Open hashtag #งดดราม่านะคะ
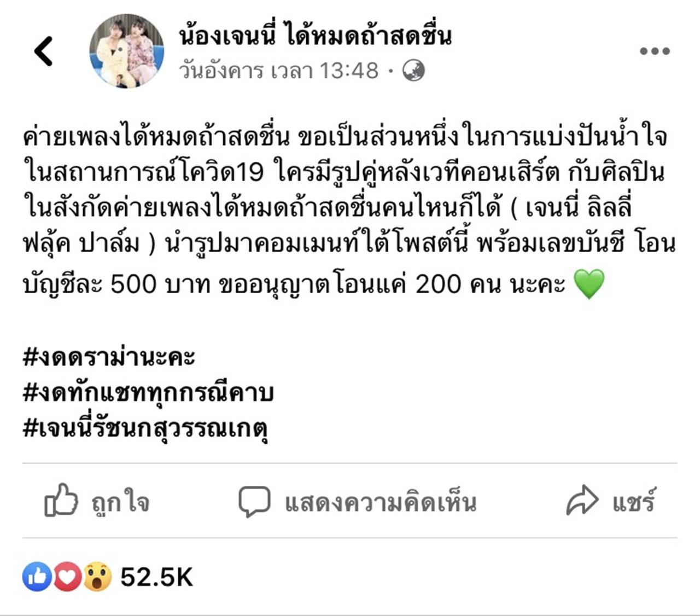The height and width of the screenshot is (616, 700). click(x=109, y=358)
